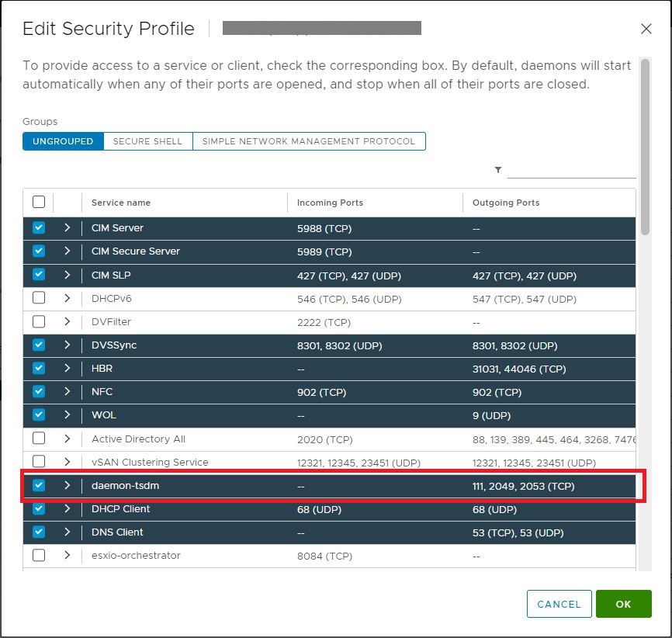The image size is (672, 638).
Task: Open the SIMPLE NETWORK MANAGEMENT PROTOCOL group
Action: [x=310, y=141]
